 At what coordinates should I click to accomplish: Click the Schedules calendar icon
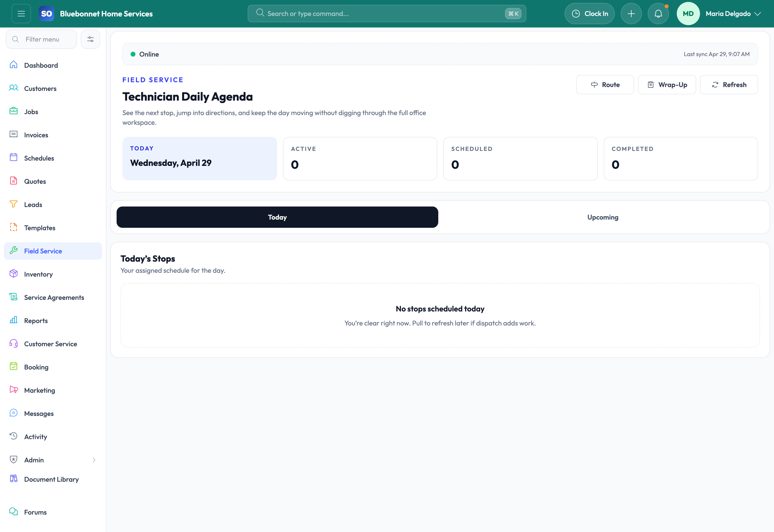14,157
